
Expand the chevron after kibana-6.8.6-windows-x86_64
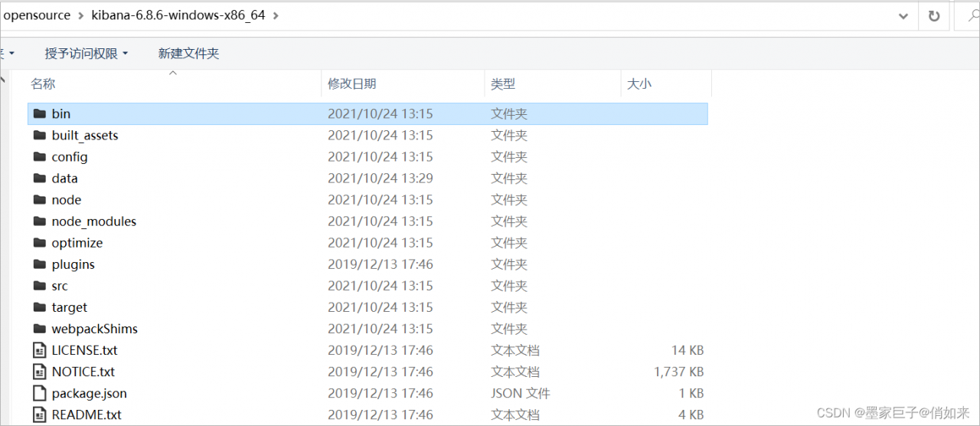click(276, 15)
